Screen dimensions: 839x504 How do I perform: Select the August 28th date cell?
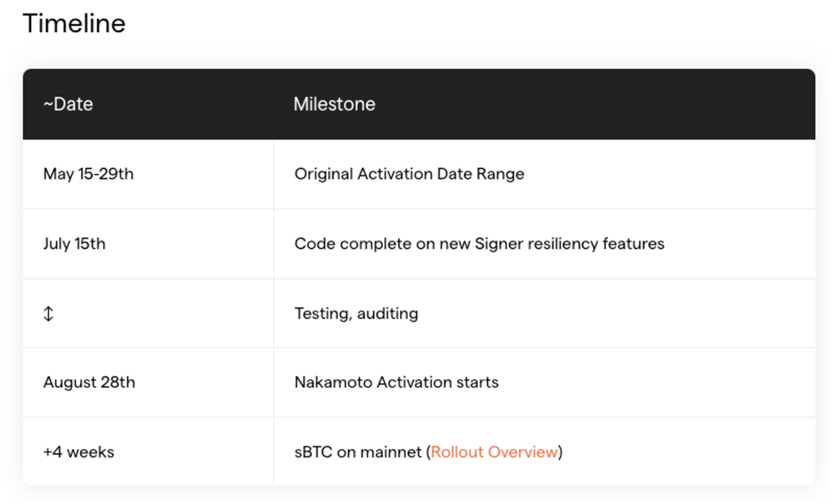[x=89, y=383]
